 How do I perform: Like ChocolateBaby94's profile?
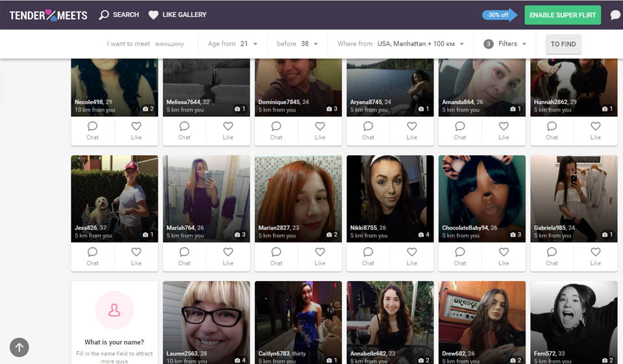pyautogui.click(x=504, y=256)
